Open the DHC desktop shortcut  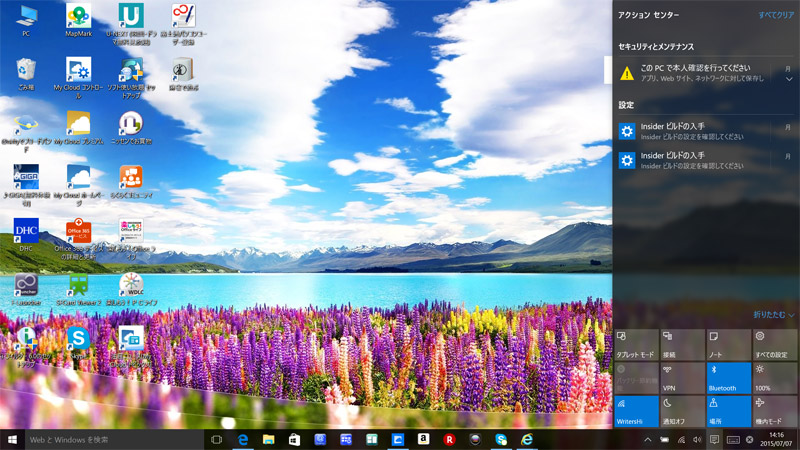coord(26,231)
